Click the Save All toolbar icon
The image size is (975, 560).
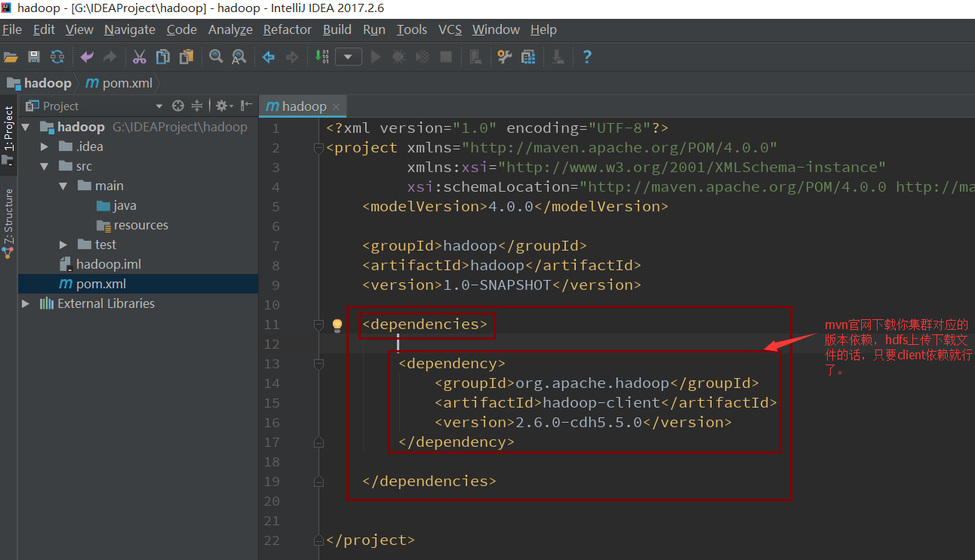pyautogui.click(x=33, y=57)
